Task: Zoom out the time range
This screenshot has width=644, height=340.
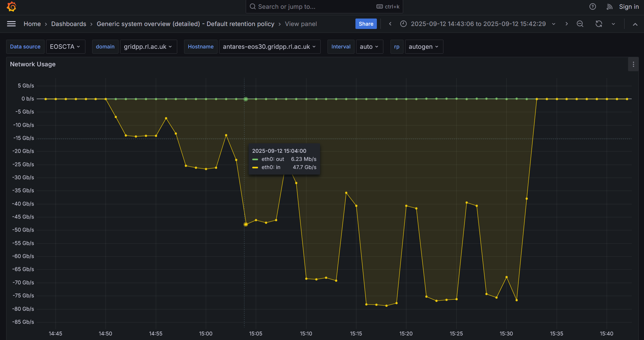Action: point(580,24)
